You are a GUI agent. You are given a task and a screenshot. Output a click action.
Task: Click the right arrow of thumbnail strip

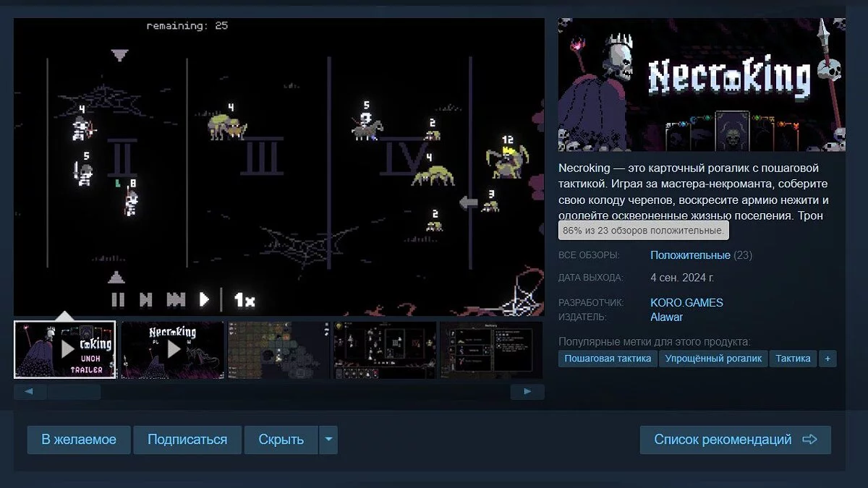(527, 392)
